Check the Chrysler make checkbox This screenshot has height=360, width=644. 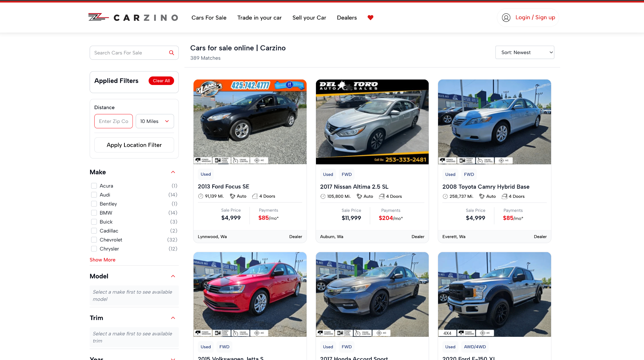[94, 249]
